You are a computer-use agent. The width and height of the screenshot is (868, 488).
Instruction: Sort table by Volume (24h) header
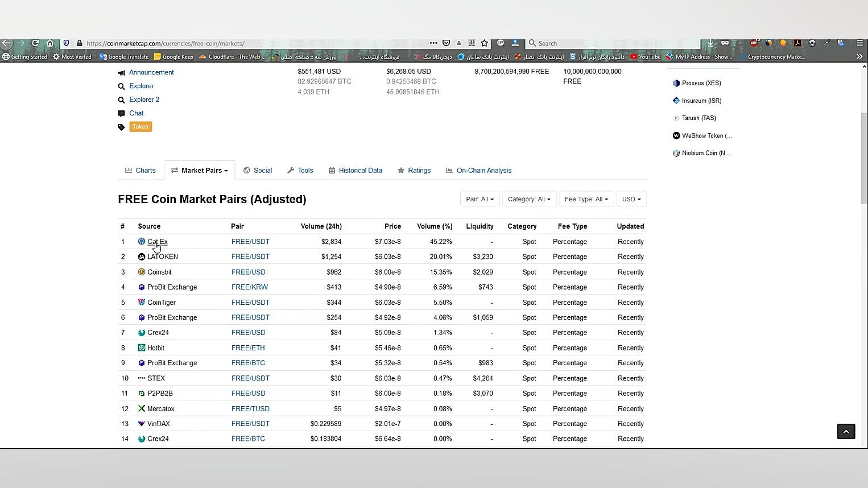point(321,226)
